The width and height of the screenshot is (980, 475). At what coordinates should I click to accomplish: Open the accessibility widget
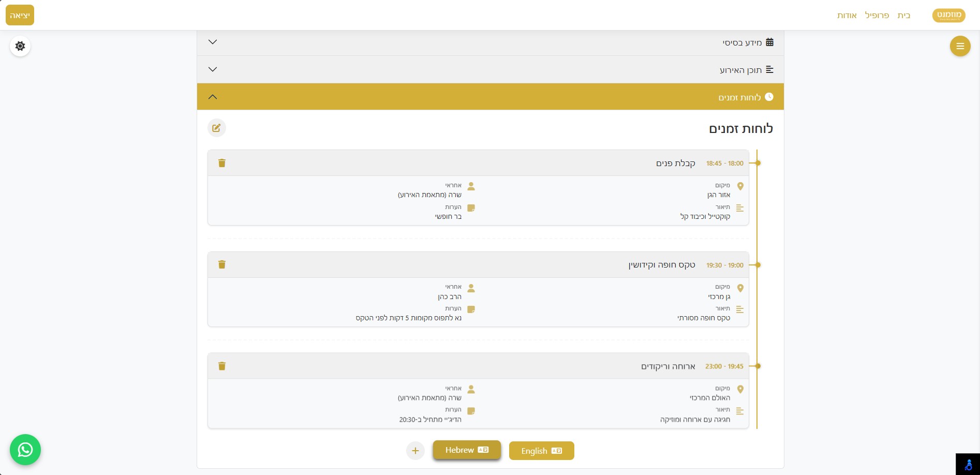point(968,464)
